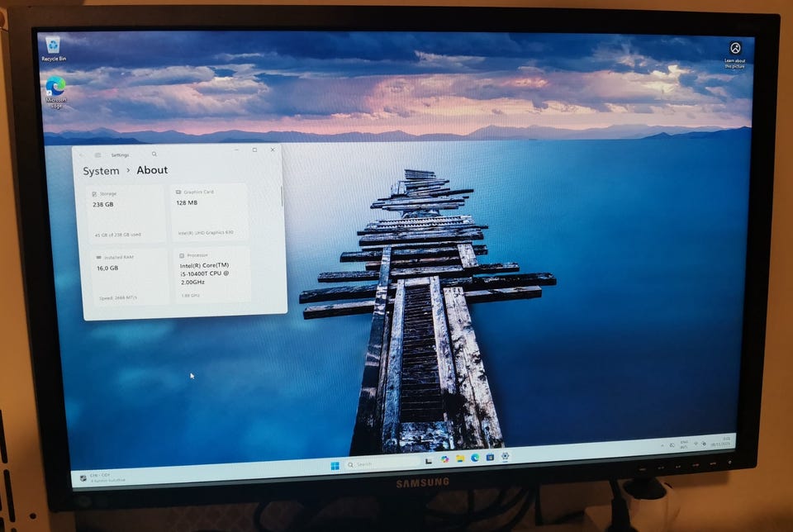Open the Storage card showing 238 GB

[x=127, y=214]
